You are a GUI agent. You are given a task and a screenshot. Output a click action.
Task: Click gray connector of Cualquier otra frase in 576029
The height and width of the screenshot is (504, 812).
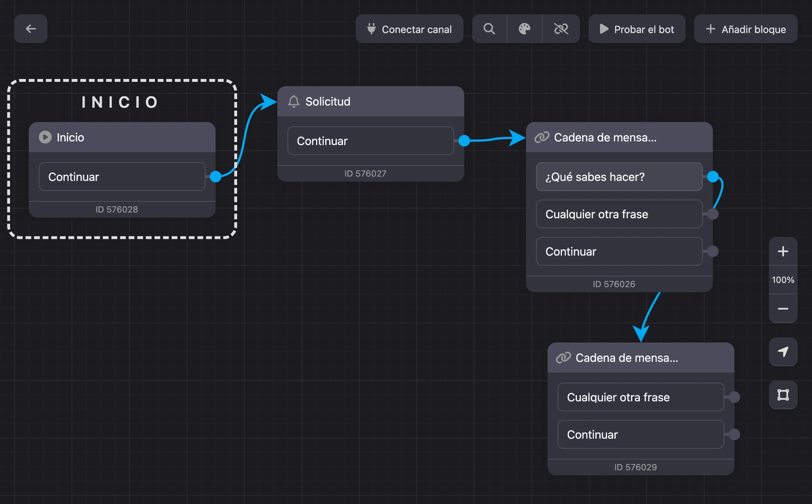(x=734, y=397)
